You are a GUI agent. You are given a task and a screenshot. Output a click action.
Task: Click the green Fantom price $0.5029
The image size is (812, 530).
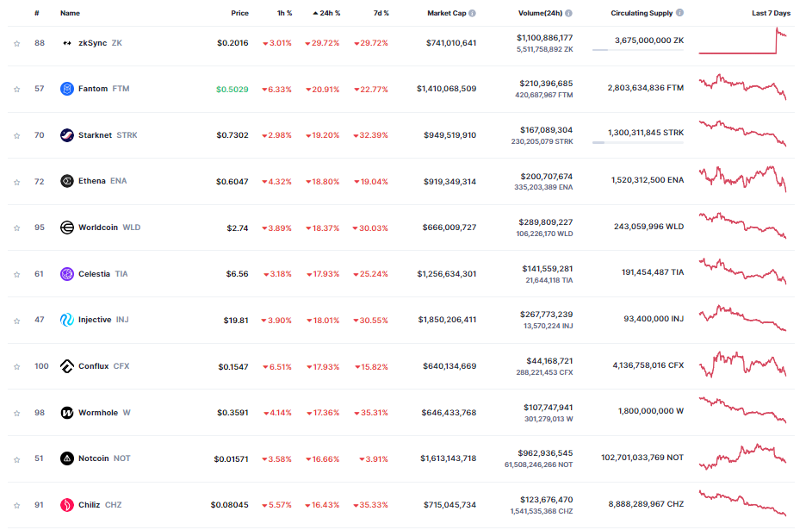pyautogui.click(x=232, y=89)
